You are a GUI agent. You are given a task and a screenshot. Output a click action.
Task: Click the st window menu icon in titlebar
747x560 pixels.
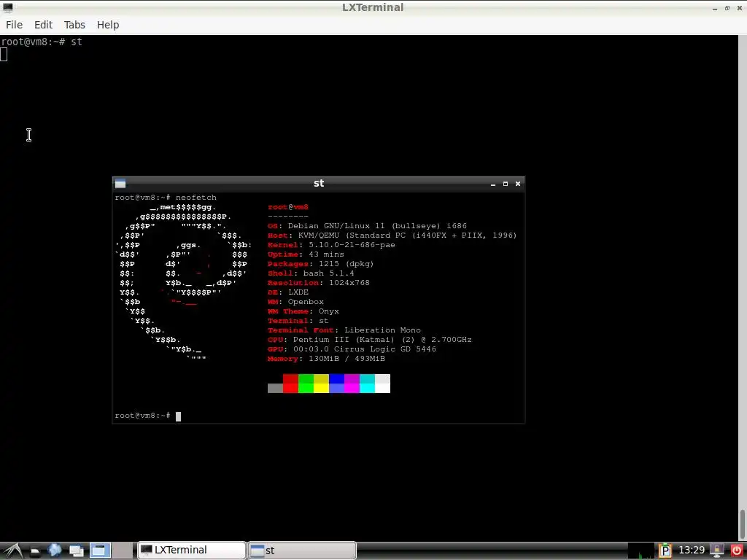[x=120, y=183]
